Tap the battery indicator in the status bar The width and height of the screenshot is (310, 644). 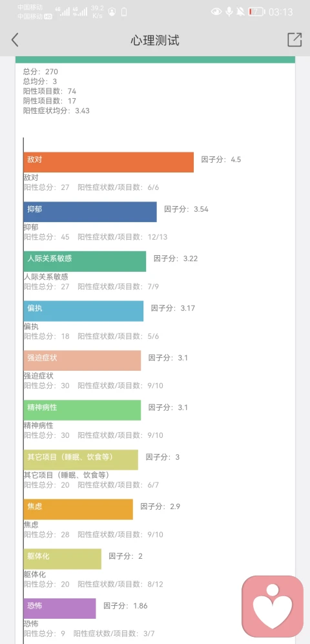pos(255,12)
